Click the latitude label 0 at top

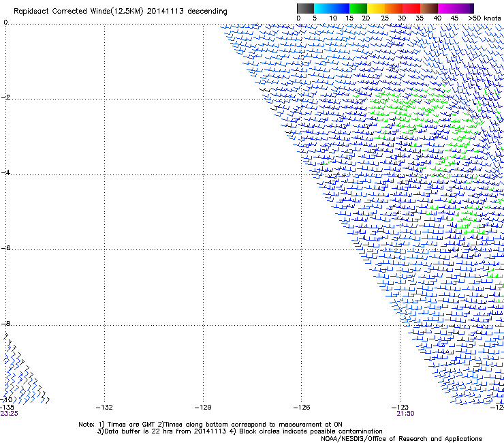[5, 22]
